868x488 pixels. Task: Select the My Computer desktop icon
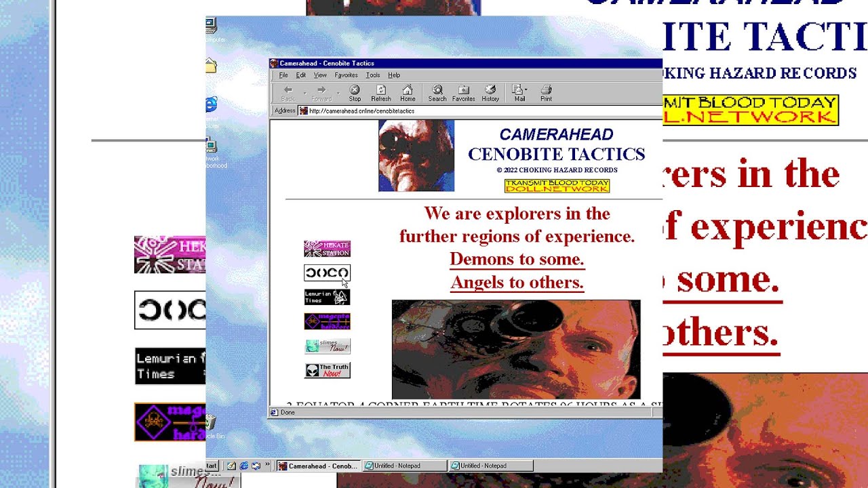pyautogui.click(x=211, y=27)
